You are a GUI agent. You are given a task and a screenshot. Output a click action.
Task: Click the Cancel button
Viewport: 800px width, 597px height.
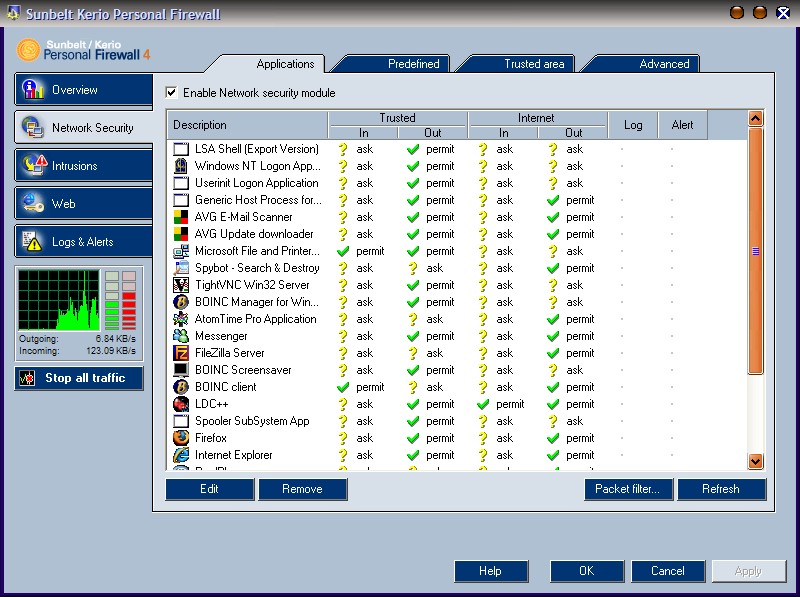[x=668, y=571]
